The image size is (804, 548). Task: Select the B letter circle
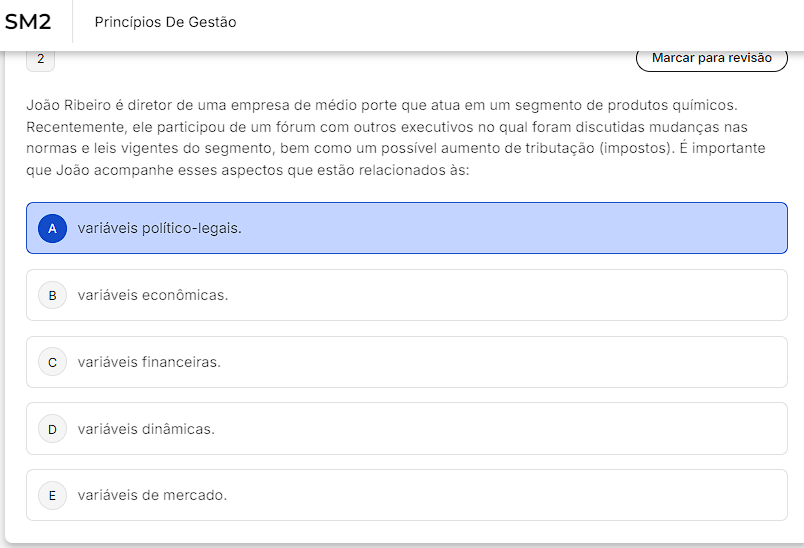(x=52, y=295)
